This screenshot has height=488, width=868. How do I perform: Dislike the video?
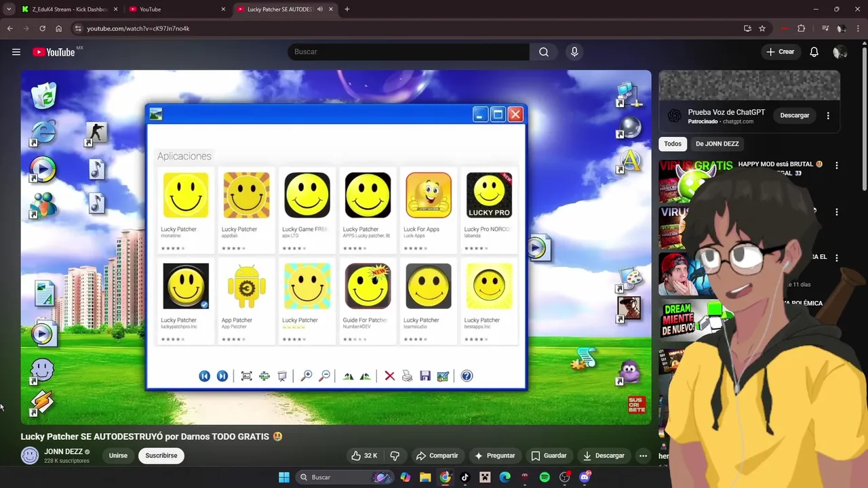395,455
